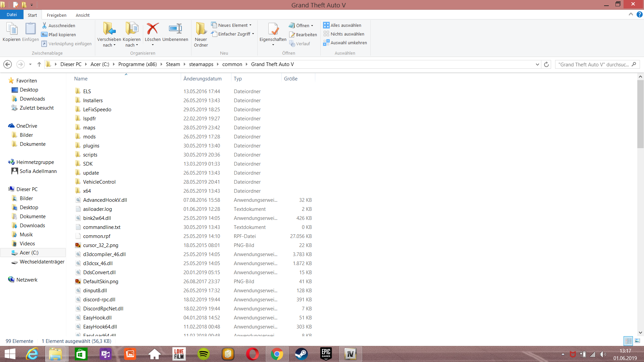644x362 pixels.
Task: Open the Ansicht ribbon tab
Action: [x=83, y=15]
